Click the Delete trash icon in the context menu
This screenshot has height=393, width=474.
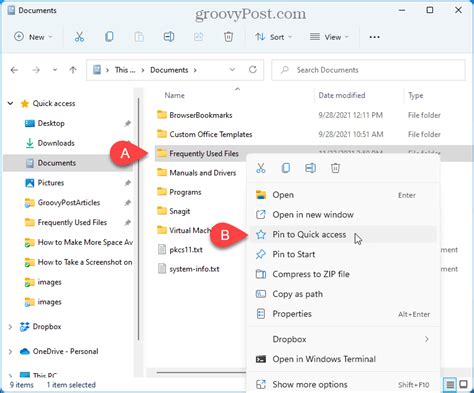click(335, 168)
